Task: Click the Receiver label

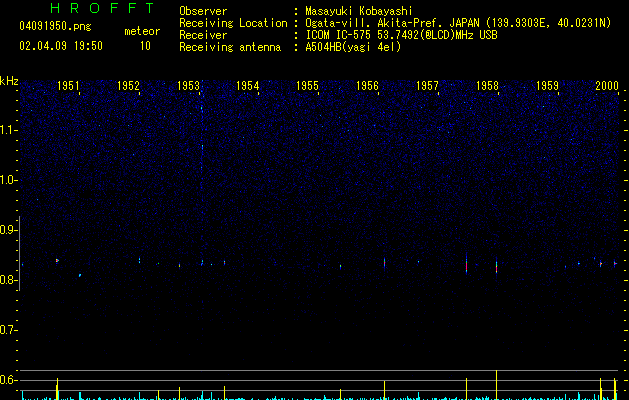Action: point(203,35)
